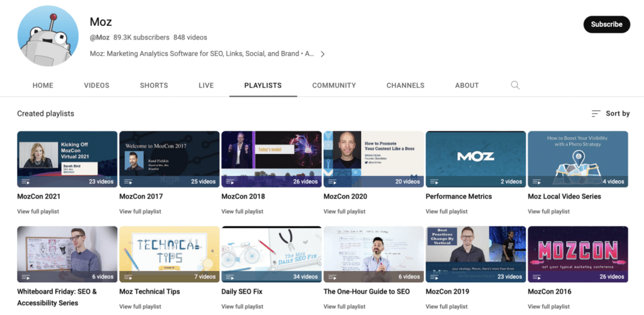
Task: Open the Performance Metrics MOZ logo thumbnail
Action: pos(475,159)
